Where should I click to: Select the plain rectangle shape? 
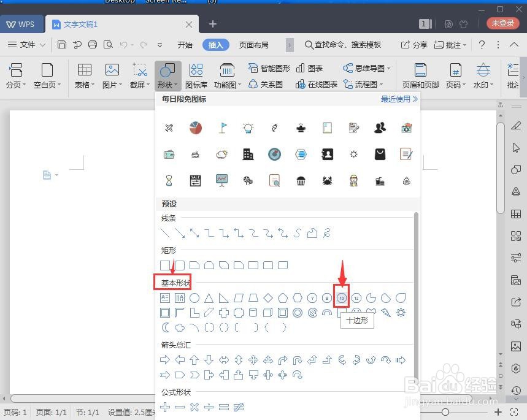[x=165, y=265]
